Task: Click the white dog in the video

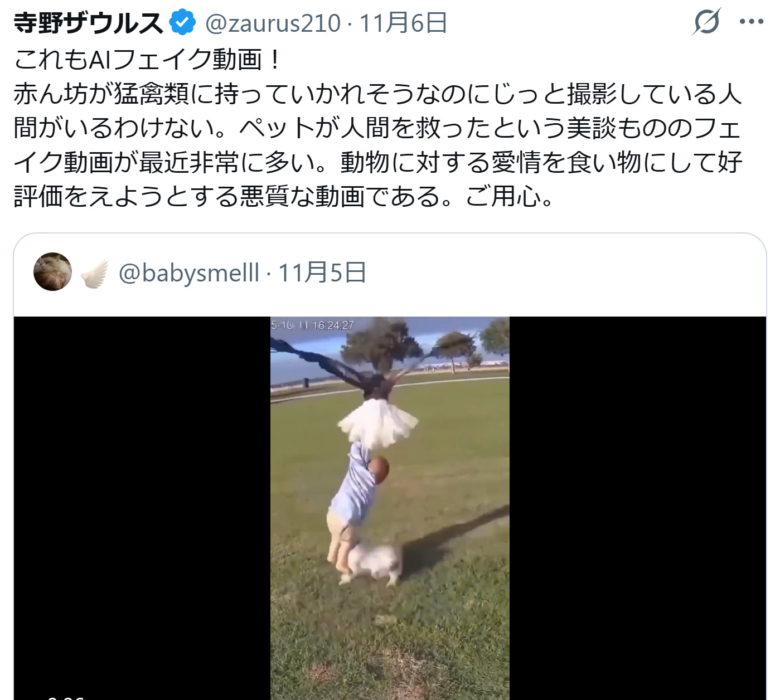Action: click(373, 564)
